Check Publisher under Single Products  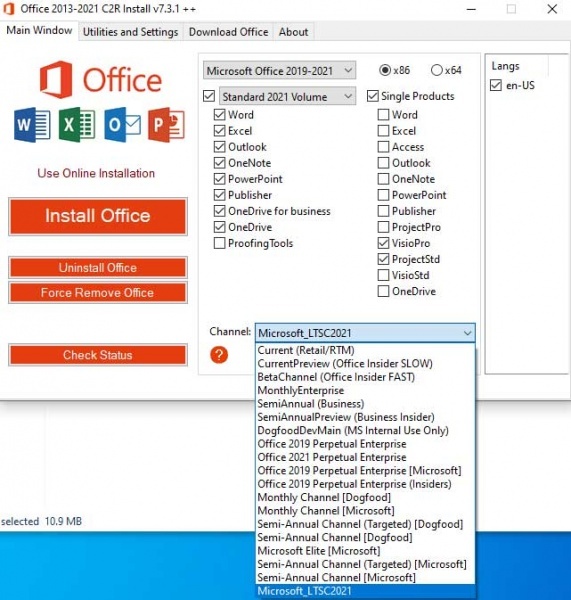(x=383, y=211)
